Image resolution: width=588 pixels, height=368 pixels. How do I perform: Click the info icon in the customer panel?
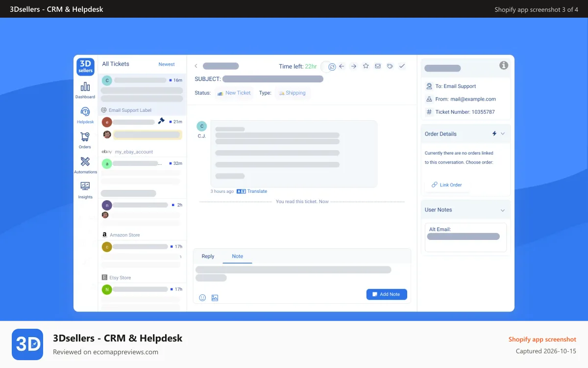[x=504, y=65]
